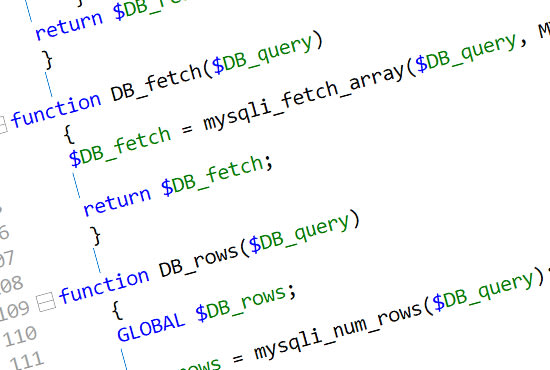The width and height of the screenshot is (550, 370).
Task: Click the $DB_fetch variable being assigned
Action: (120, 147)
